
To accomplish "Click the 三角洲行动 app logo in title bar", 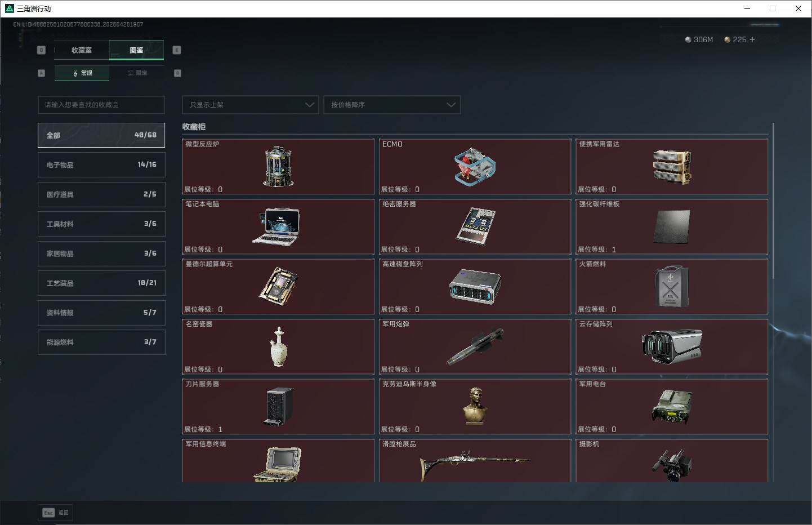I will tap(9, 8).
